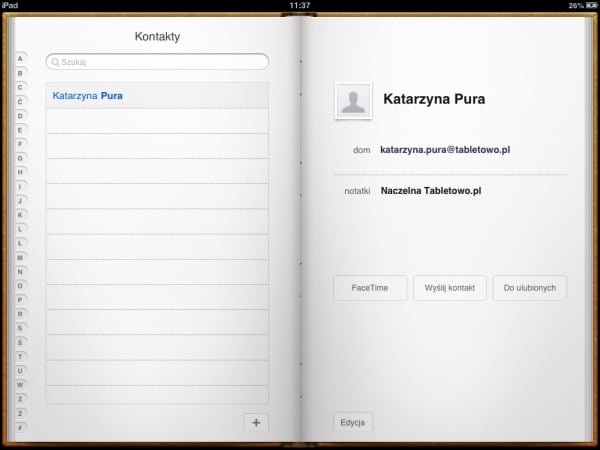Viewport: 600px width, 450px height.
Task: Tap the katarzyna.pura@tabletowo.pl email address
Action: (448, 150)
